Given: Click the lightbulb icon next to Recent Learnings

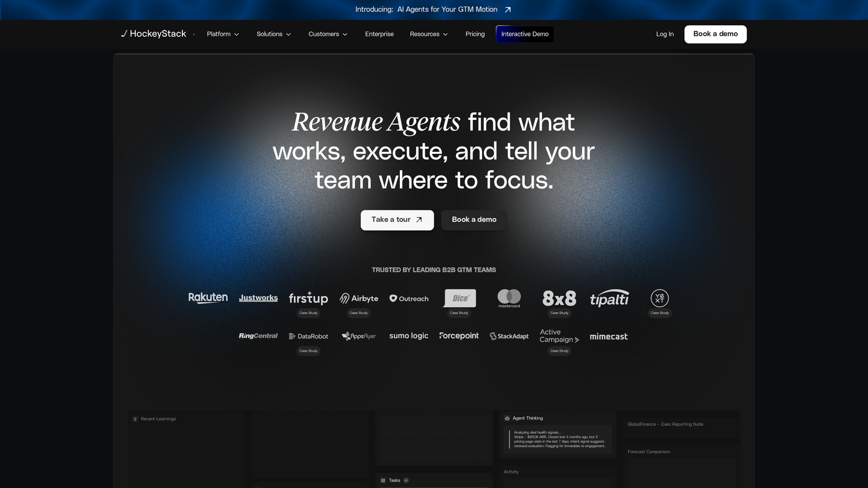Looking at the screenshot, I should click(135, 419).
